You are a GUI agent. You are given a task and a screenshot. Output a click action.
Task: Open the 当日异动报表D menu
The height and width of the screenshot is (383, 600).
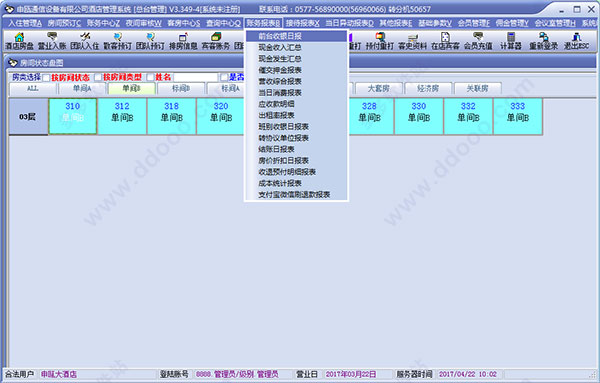pos(350,23)
